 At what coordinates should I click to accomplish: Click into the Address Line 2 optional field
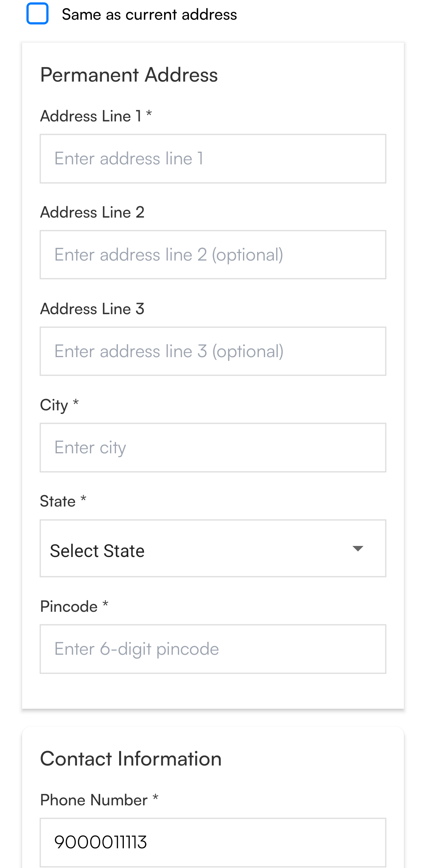pyautogui.click(x=213, y=255)
